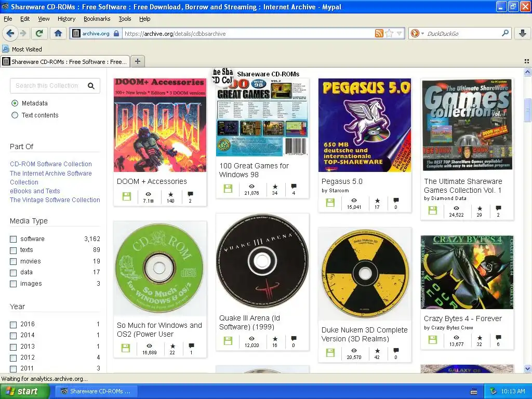
Task: Open The Internet Archive Software Collection link
Action: pyautogui.click(x=51, y=178)
